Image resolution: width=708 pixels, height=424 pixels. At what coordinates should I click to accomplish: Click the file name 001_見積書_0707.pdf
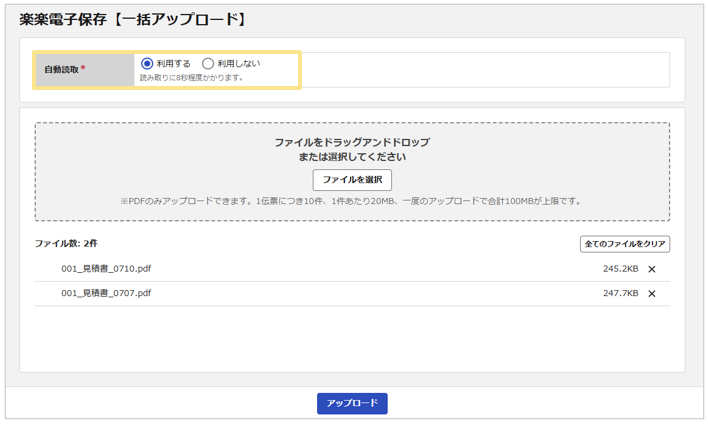[x=106, y=293]
